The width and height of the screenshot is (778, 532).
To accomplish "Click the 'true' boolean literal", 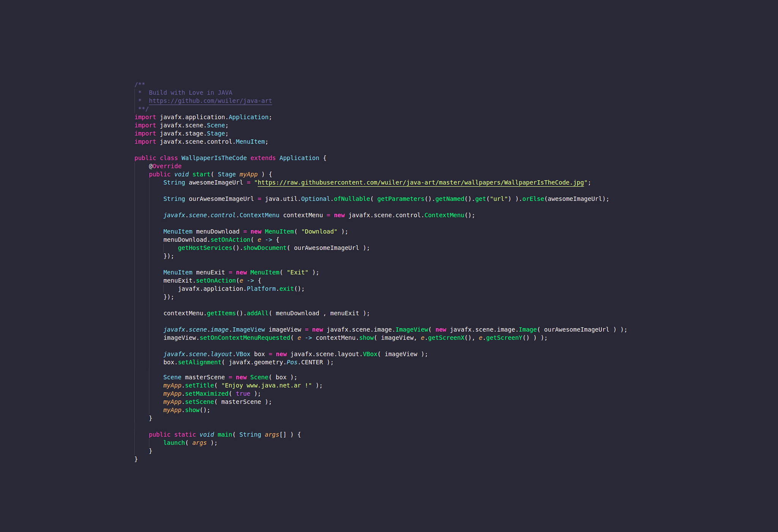I will pyautogui.click(x=243, y=394).
